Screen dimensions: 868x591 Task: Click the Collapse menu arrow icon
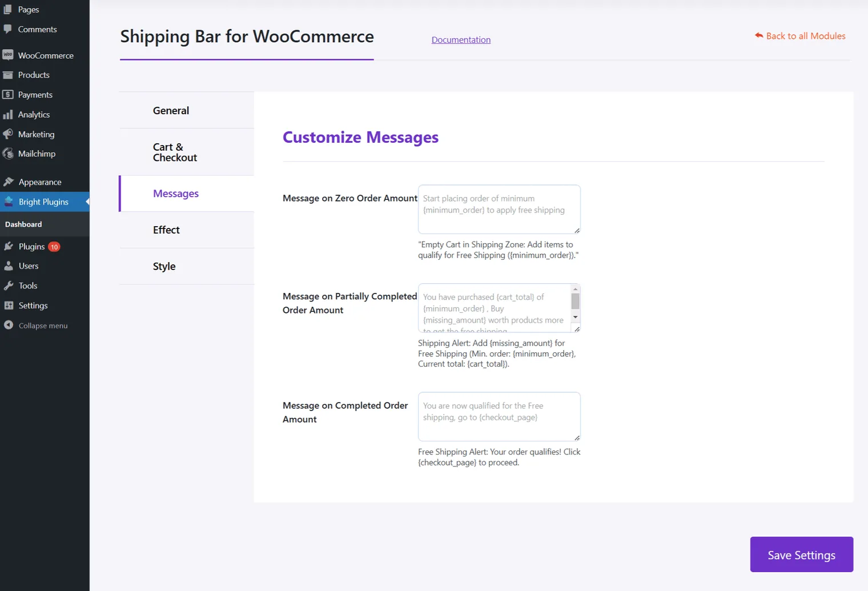[9, 325]
